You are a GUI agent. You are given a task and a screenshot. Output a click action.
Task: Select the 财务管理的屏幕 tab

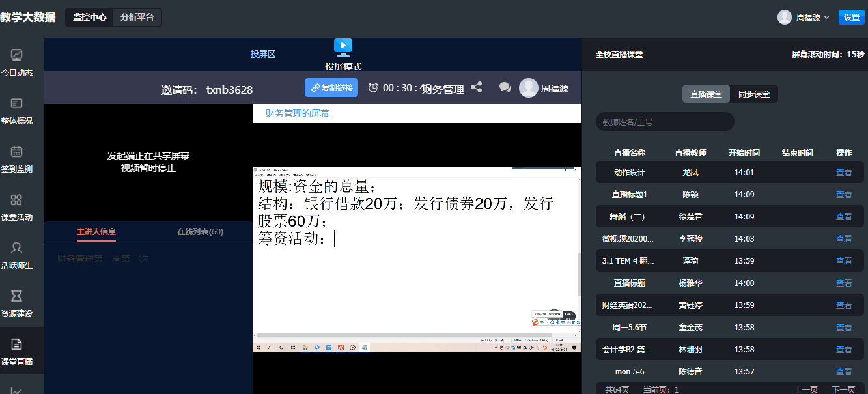298,113
